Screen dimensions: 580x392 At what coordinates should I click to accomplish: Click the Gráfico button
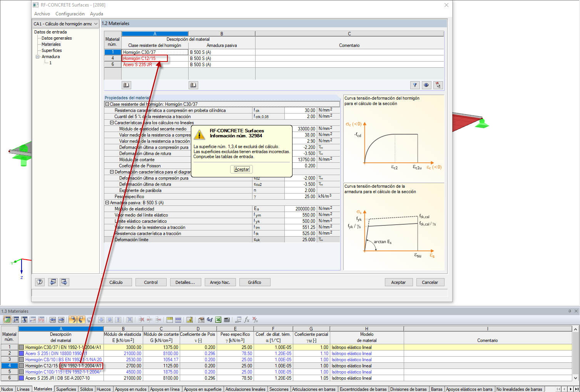click(254, 282)
